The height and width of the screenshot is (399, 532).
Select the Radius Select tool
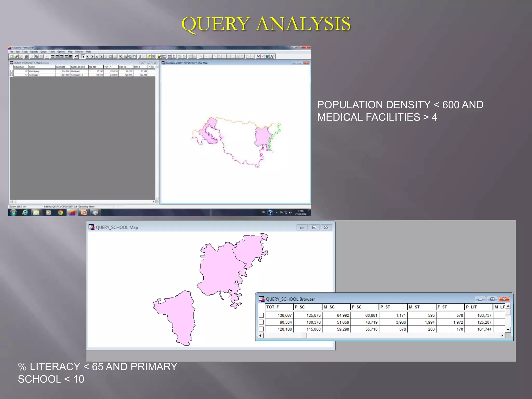pyautogui.click(x=92, y=56)
